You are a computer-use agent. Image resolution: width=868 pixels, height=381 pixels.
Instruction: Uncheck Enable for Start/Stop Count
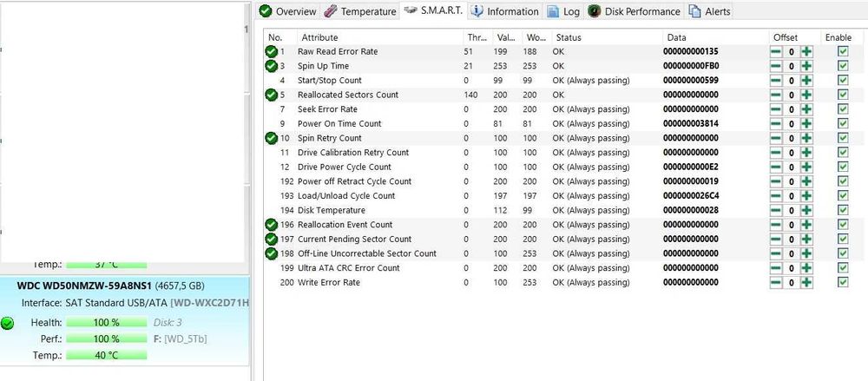click(x=843, y=81)
